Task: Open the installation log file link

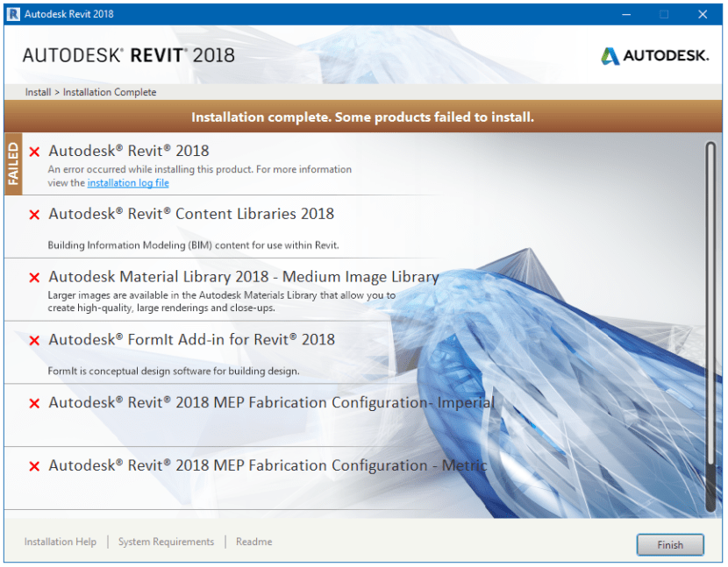Action: tap(128, 183)
